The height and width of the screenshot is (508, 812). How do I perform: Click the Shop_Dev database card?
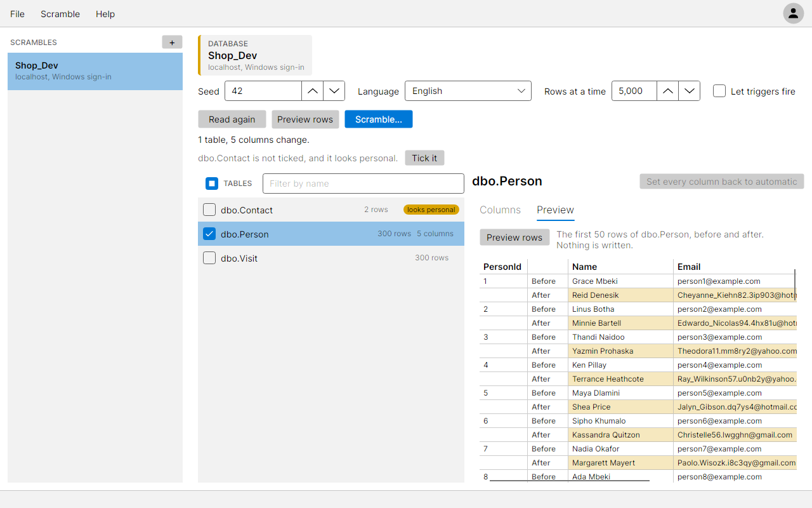tap(255, 55)
